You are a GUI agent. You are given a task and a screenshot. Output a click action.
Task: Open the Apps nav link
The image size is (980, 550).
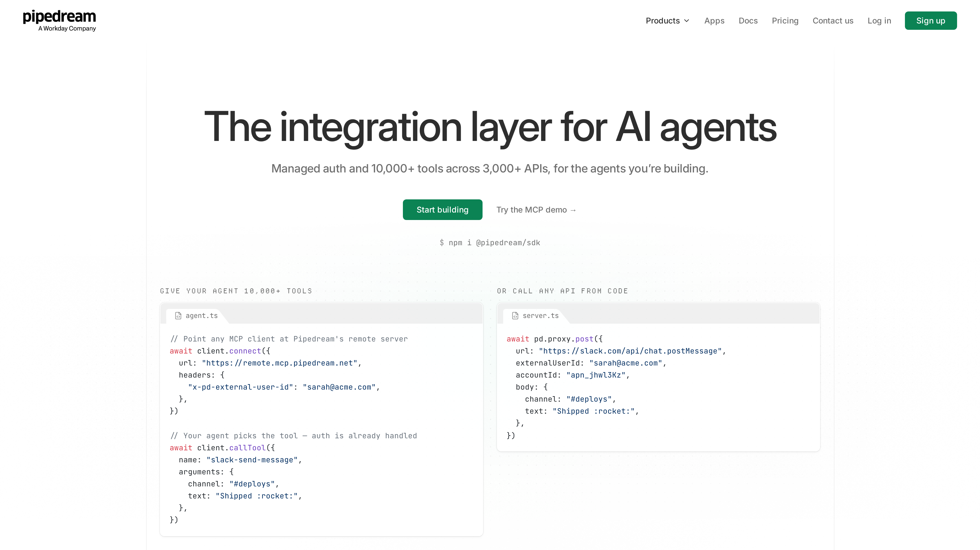pyautogui.click(x=714, y=21)
